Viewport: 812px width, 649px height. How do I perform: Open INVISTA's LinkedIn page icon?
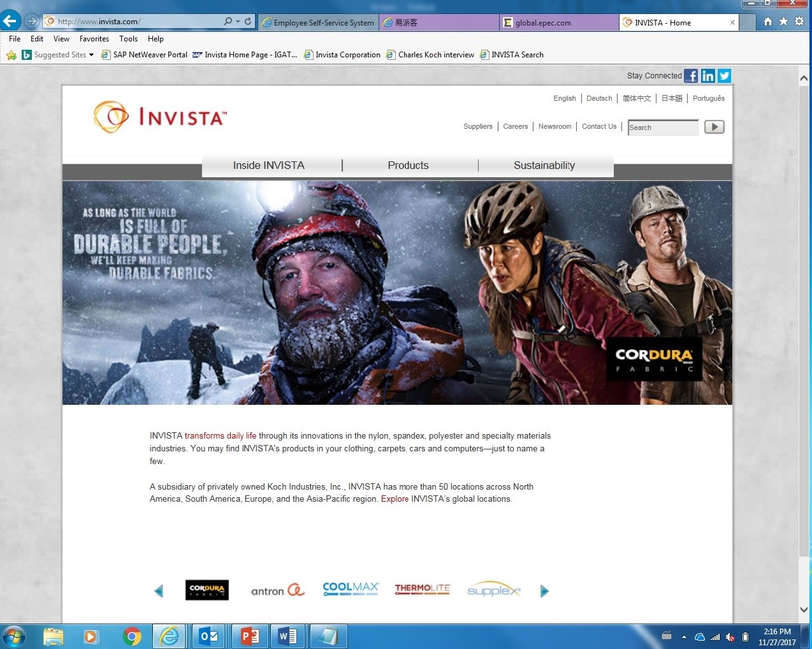coord(707,76)
